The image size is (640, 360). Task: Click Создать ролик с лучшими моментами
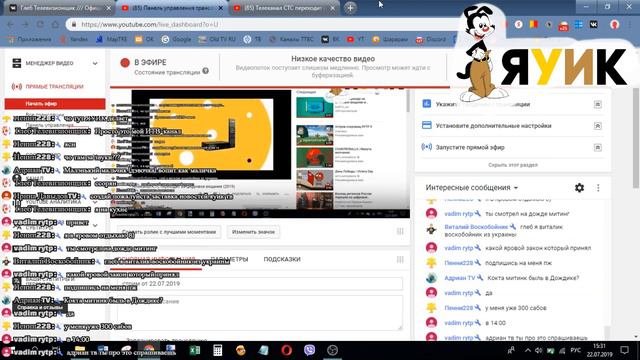point(169,232)
